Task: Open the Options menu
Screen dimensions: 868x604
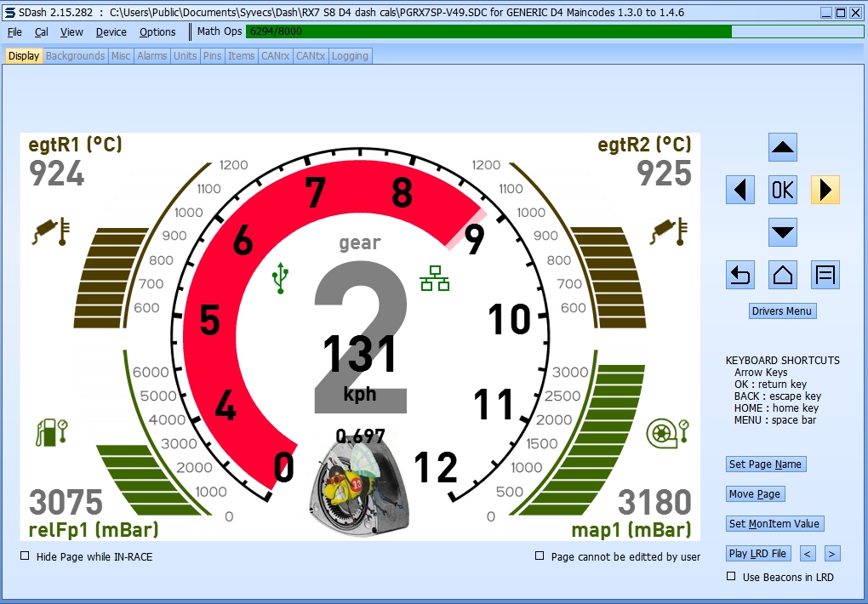Action: pos(157,32)
